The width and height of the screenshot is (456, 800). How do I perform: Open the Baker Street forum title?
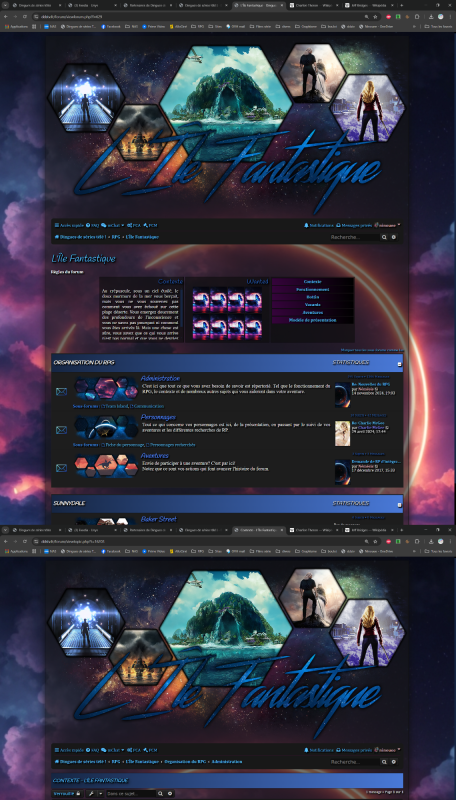(159, 519)
